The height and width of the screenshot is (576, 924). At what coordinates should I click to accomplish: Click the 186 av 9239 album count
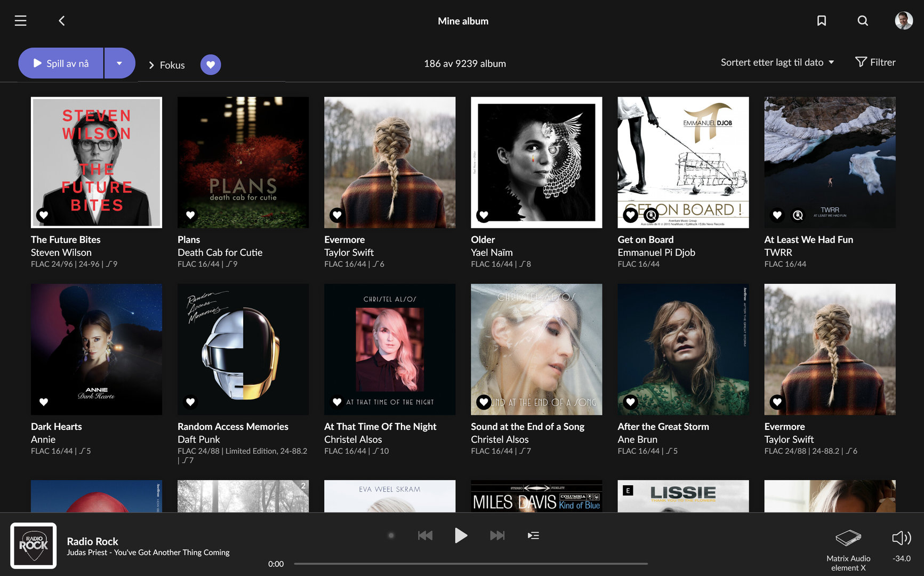(465, 63)
